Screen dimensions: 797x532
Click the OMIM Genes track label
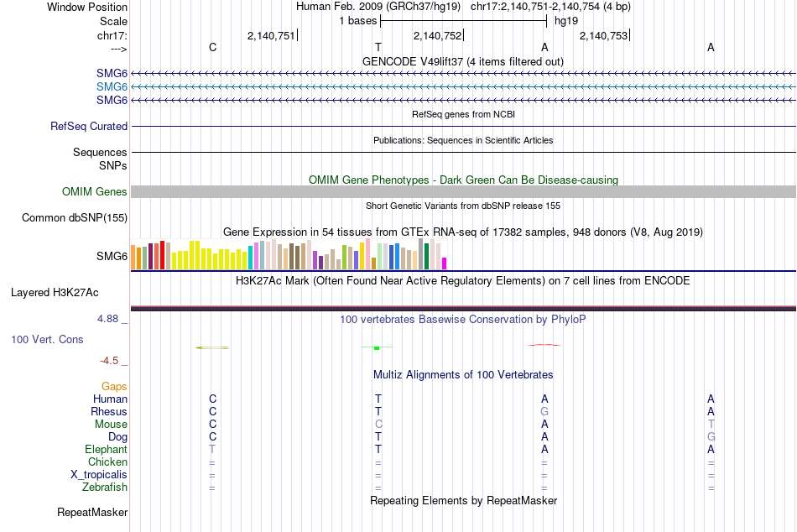coord(95,192)
